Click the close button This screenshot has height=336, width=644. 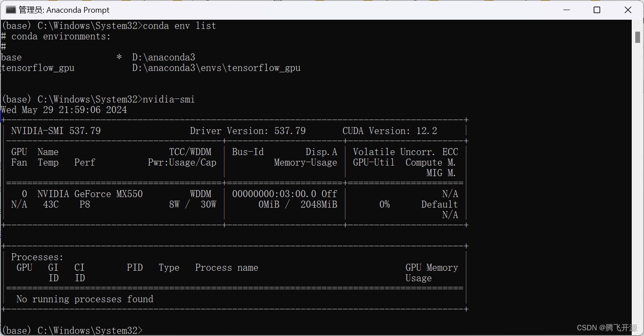628,9
